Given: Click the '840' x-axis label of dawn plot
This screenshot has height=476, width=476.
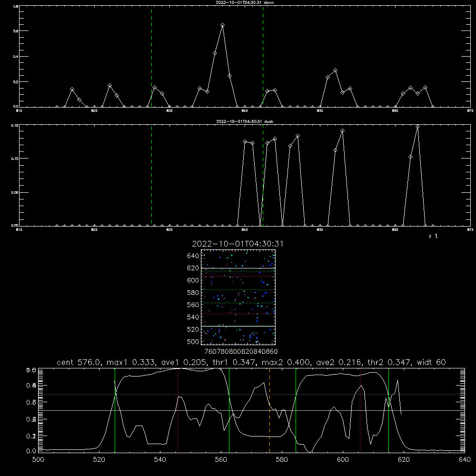Looking at the screenshot, I should click(245, 111).
